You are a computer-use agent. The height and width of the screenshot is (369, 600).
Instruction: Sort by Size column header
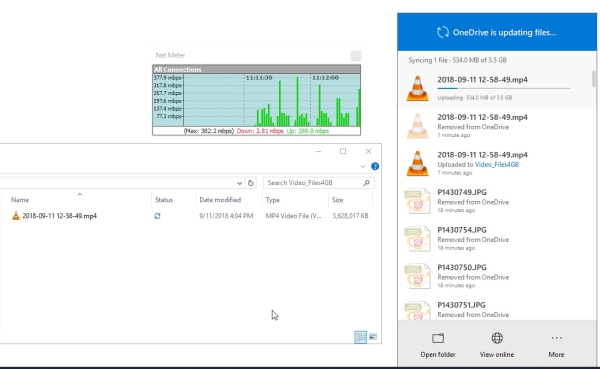point(337,200)
